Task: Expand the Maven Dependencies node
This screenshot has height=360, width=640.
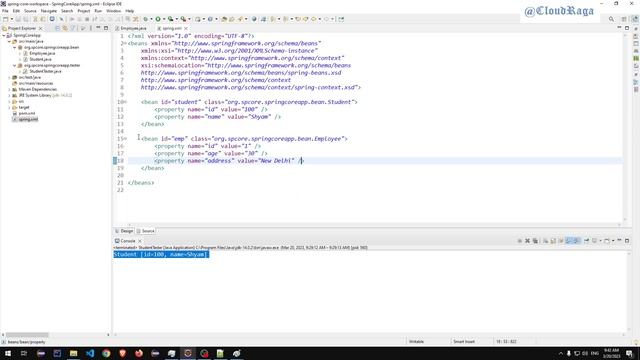Action: pyautogui.click(x=9, y=89)
